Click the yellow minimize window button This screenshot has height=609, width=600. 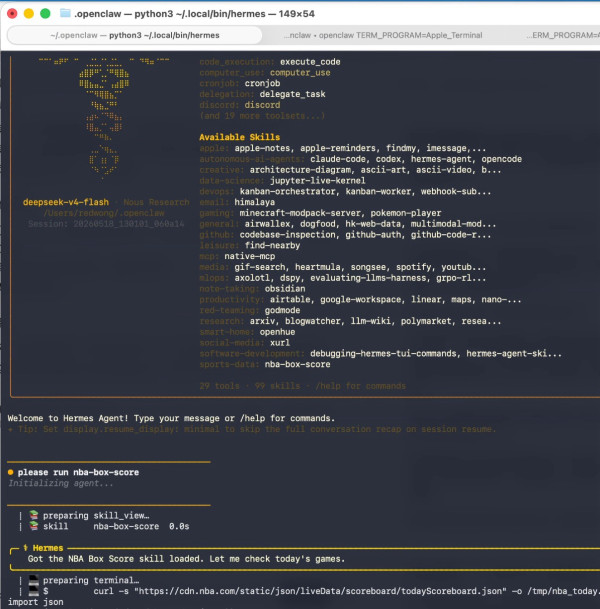pos(29,14)
